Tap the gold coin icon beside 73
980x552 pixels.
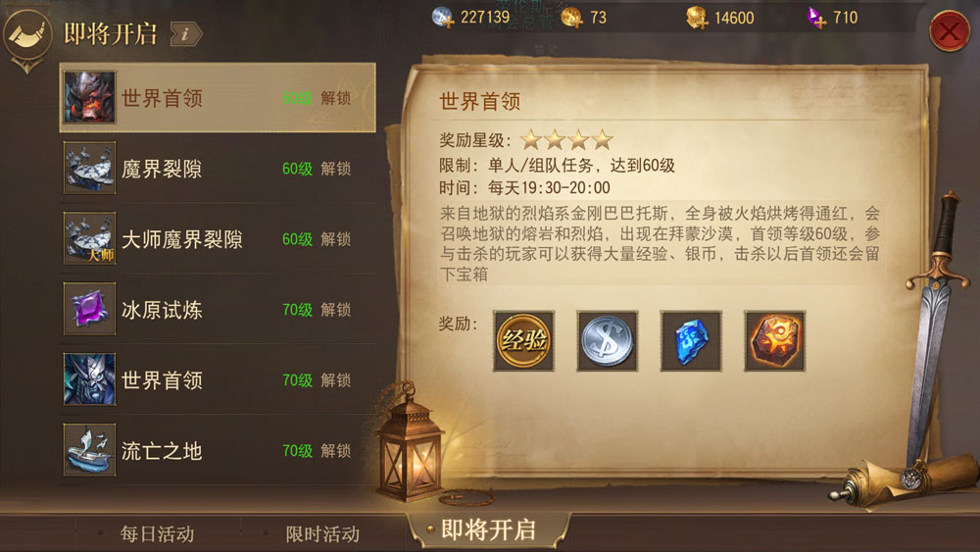click(571, 18)
